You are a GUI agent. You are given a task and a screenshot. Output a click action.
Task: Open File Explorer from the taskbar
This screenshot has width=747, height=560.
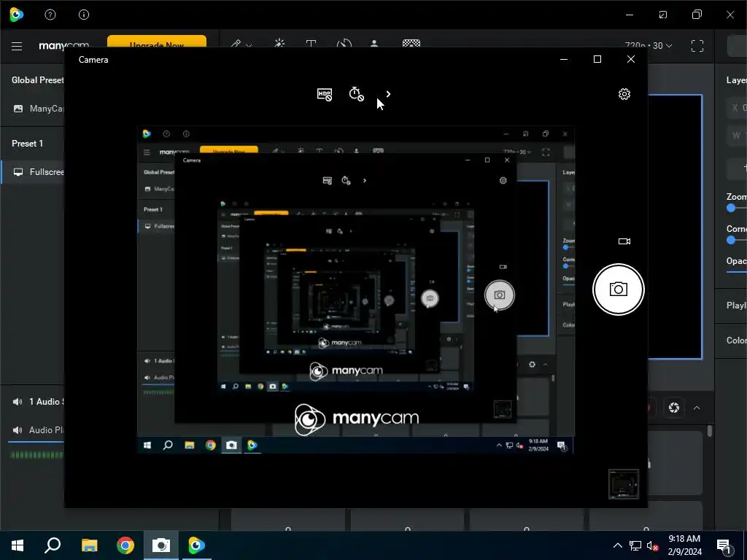(89, 545)
